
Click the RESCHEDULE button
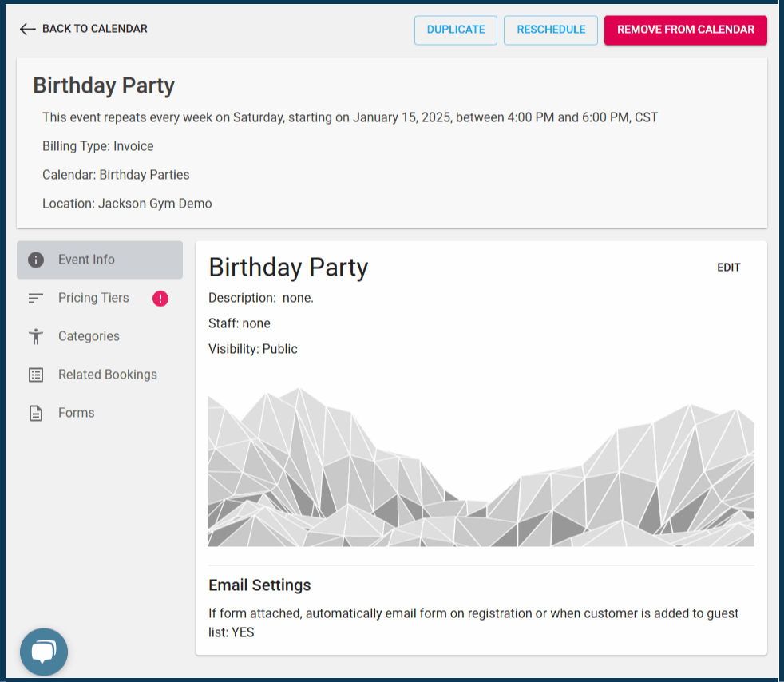coord(550,30)
